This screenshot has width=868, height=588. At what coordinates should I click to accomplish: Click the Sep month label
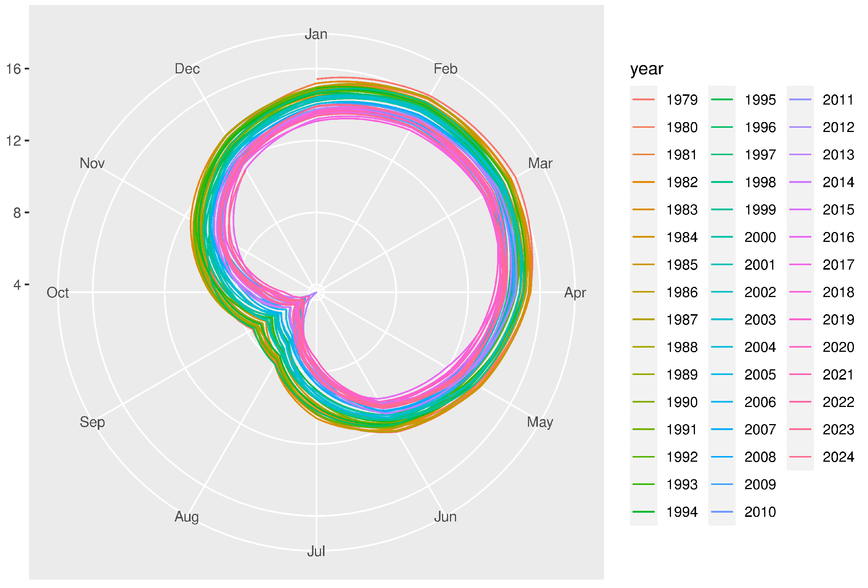click(92, 422)
